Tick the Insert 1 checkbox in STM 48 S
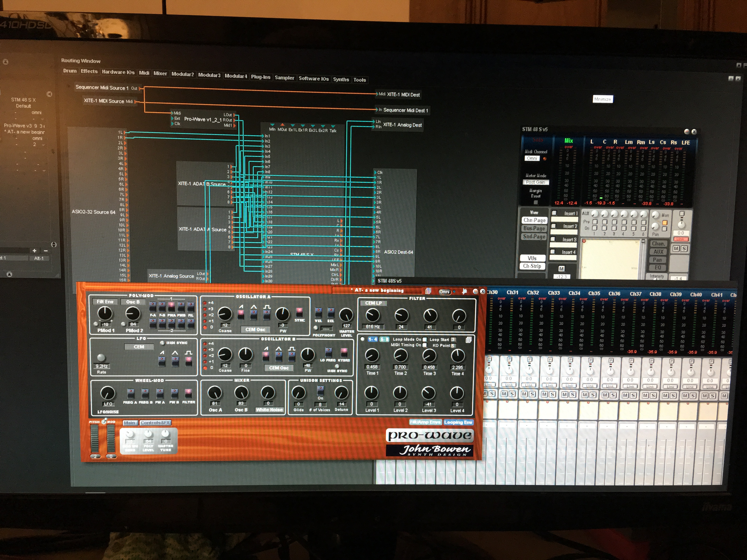 [x=554, y=213]
